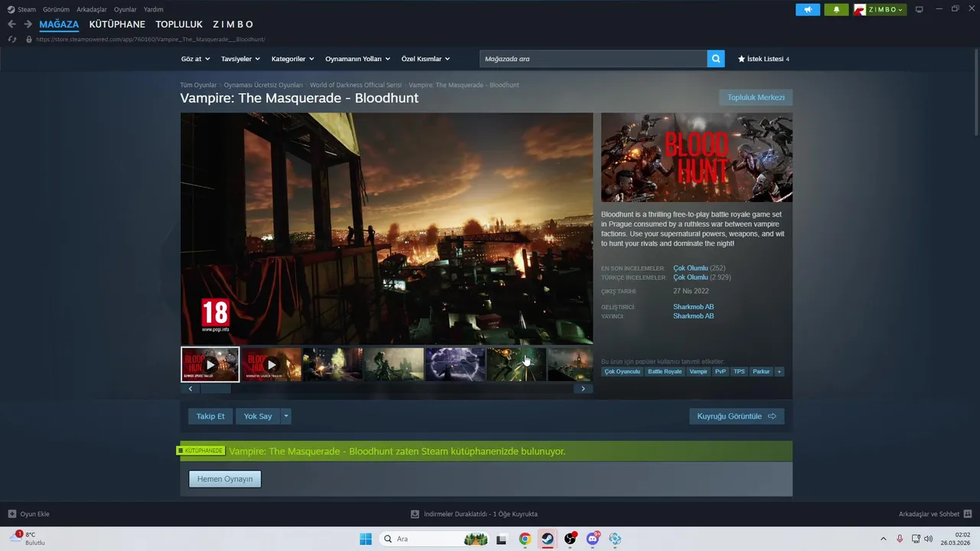Click Kuyruğu Görüntüle button
Screen dimensions: 980x551
[x=737, y=416]
